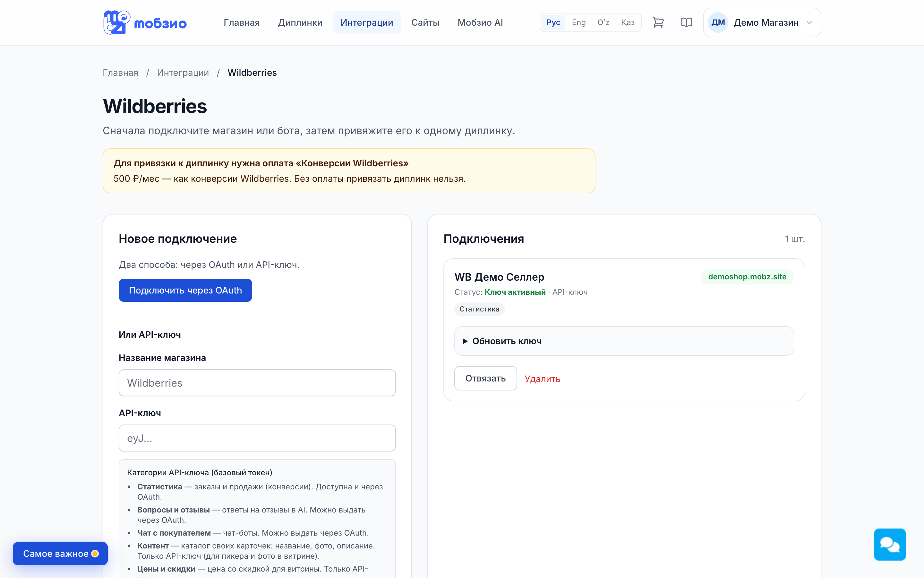Click Интеграции breadcrumb link
Image resolution: width=924 pixels, height=578 pixels.
[183, 73]
